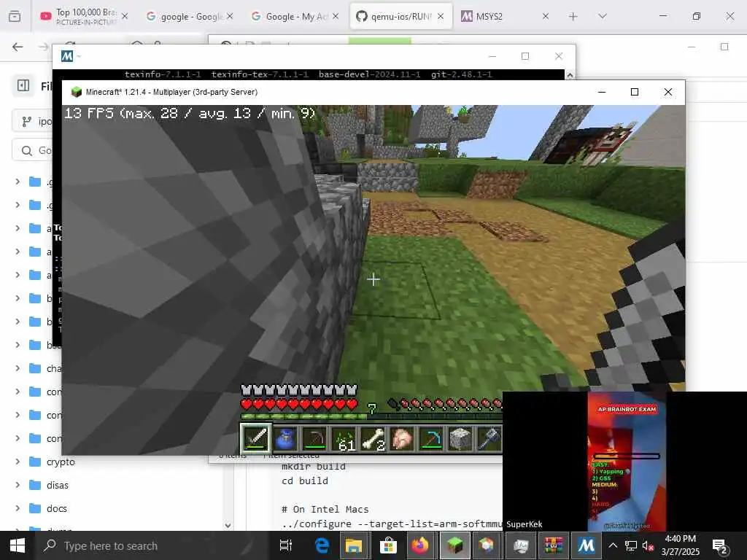The width and height of the screenshot is (747, 560).
Task: Click the 'mkdir build' code line
Action: pos(313,466)
